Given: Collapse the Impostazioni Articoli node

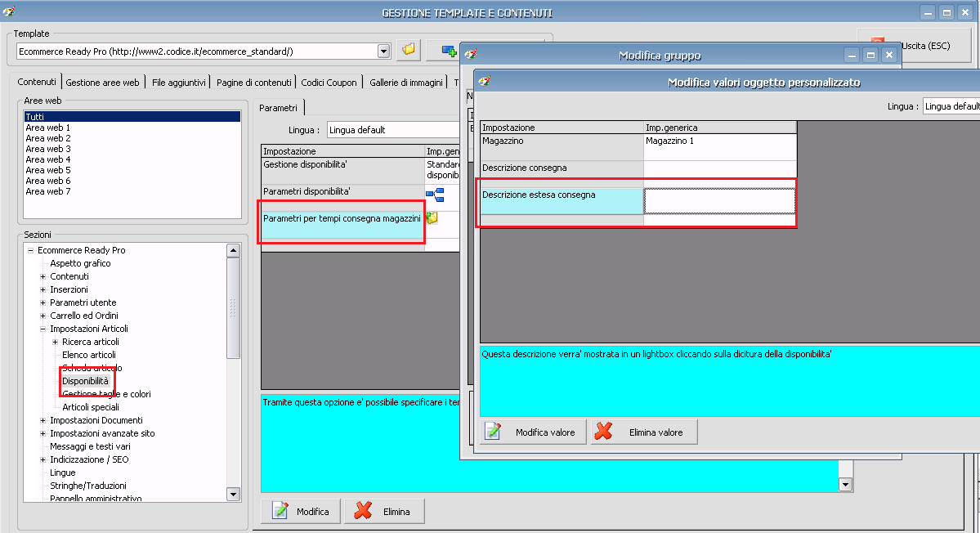Looking at the screenshot, I should point(43,329).
